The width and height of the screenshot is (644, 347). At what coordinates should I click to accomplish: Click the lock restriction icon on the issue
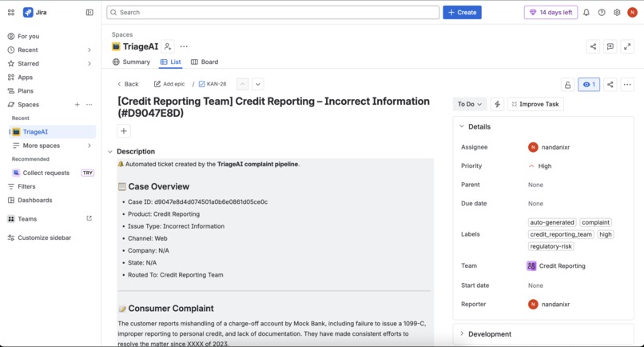coord(567,85)
